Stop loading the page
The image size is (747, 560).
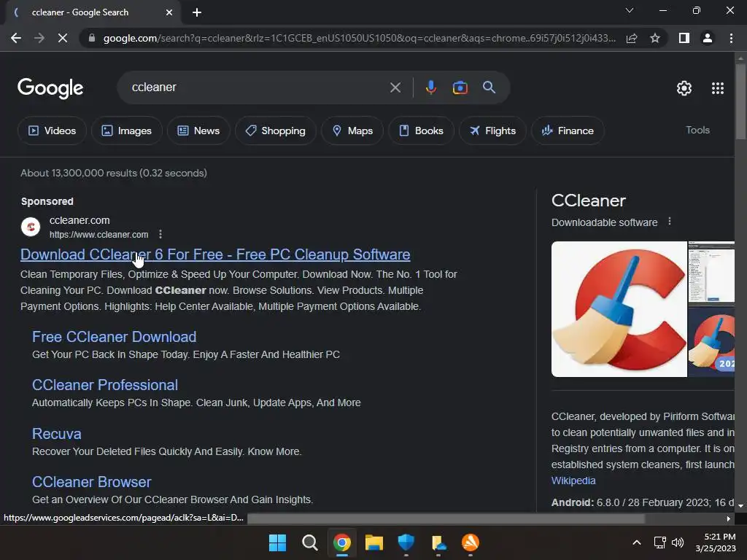[x=63, y=38]
